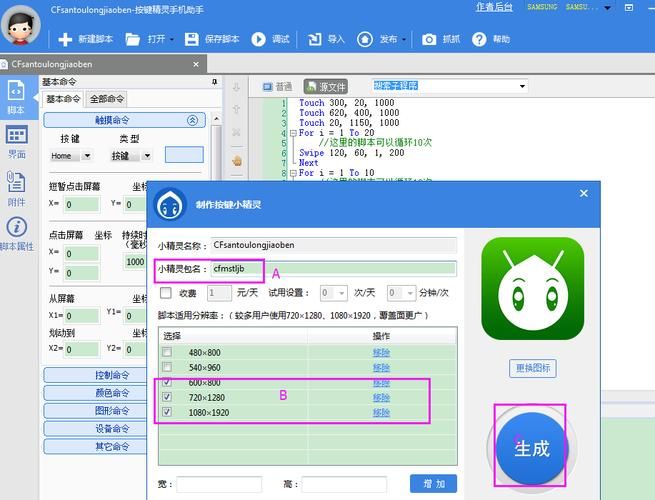The image size is (655, 500).
Task: Open the 抓抓 screenshot capture tool
Action: coord(441,39)
